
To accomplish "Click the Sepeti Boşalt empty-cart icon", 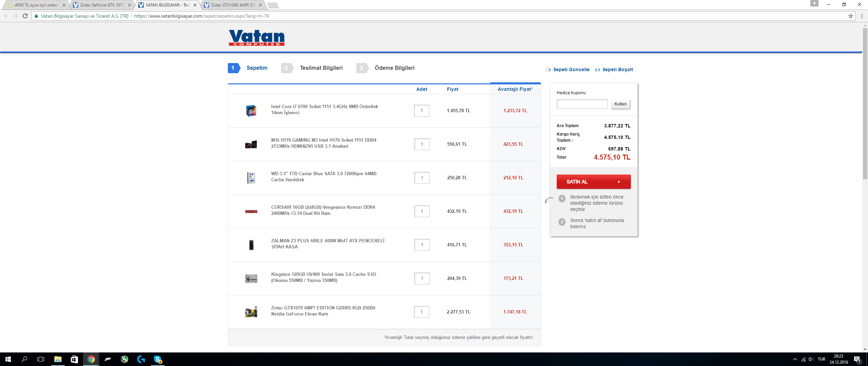I will tap(597, 70).
